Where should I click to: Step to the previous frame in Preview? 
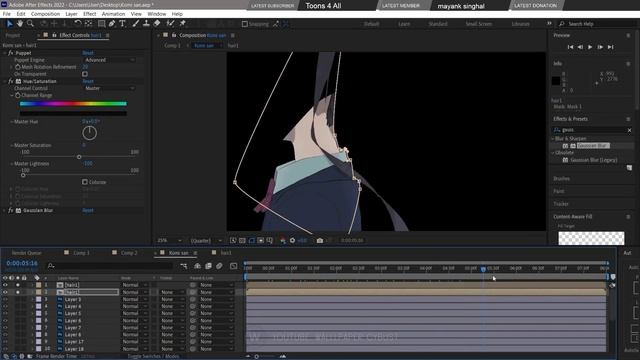click(x=580, y=47)
